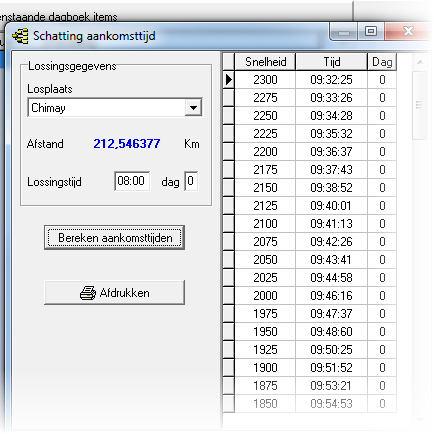Image resolution: width=434 pixels, height=434 pixels.
Task: Select the row marker arrow beside 2300
Action: (229, 80)
